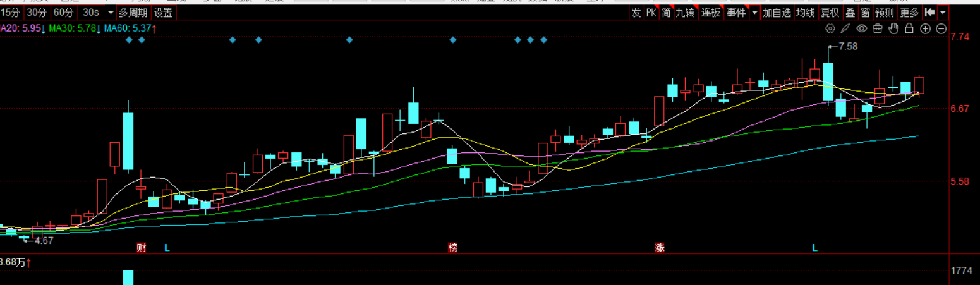Viewport: 980px width, 285px height.
Task: Open the 30s period dropdown arrow
Action: 111,12
